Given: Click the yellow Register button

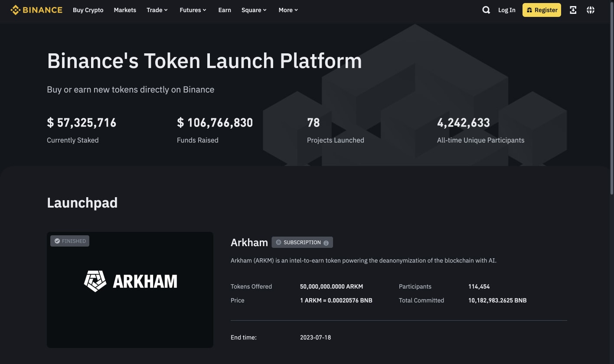Looking at the screenshot, I should [x=542, y=10].
